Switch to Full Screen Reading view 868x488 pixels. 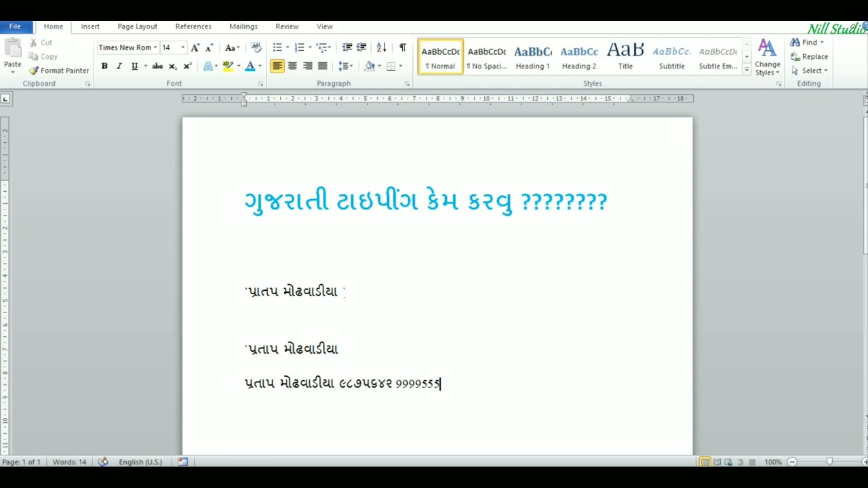(717, 462)
